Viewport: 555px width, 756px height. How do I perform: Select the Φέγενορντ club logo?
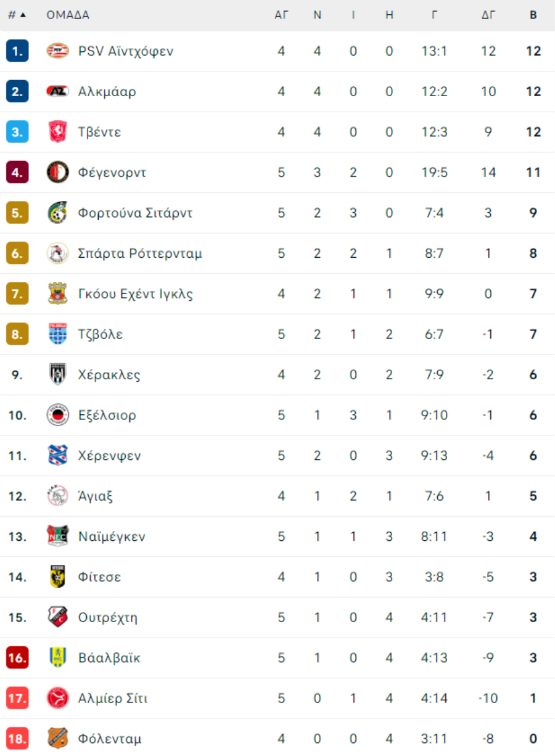[58, 173]
